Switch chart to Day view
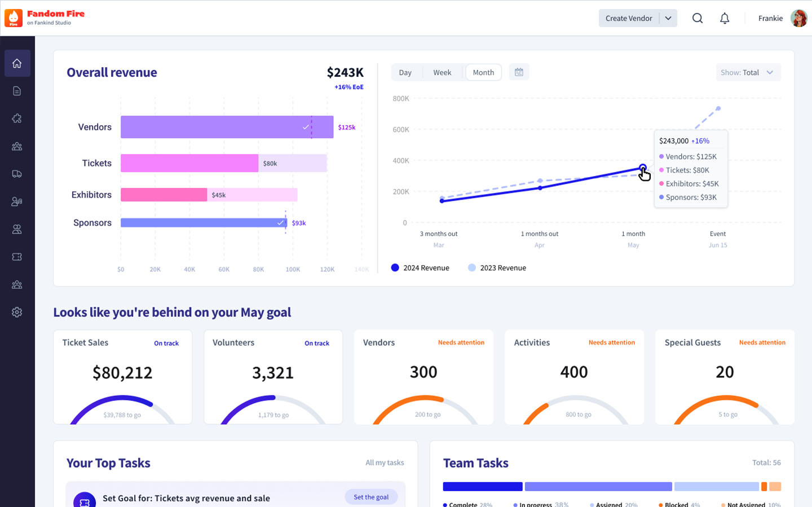This screenshot has height=507, width=812. (405, 72)
